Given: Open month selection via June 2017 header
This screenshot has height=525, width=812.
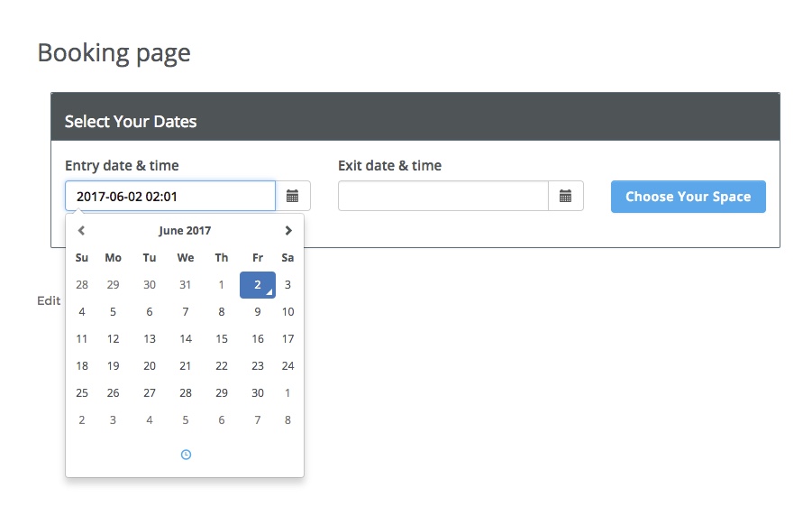Looking at the screenshot, I should [x=185, y=231].
